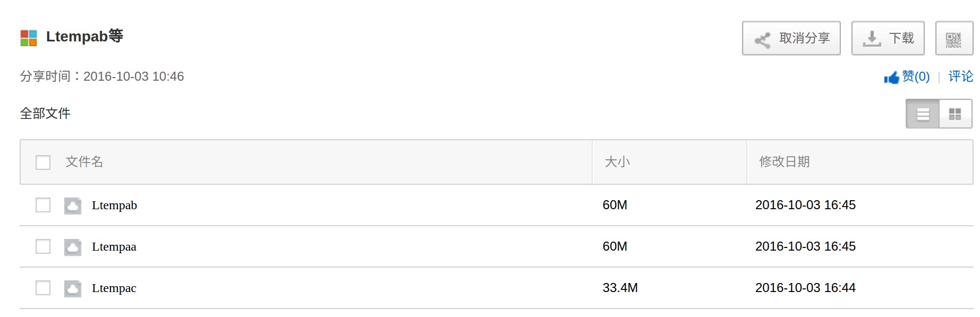The height and width of the screenshot is (317, 980).
Task: Sort files by 文件名 column header
Action: [x=84, y=161]
